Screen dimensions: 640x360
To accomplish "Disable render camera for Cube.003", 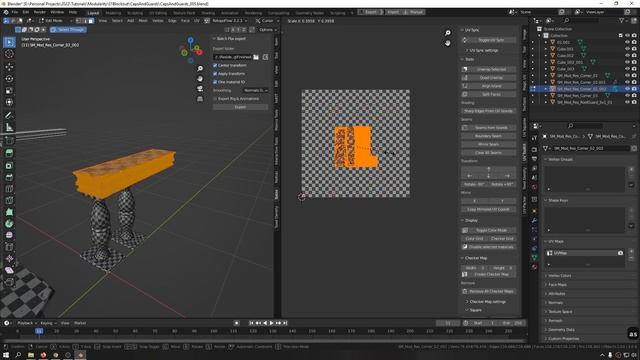I will click(634, 69).
